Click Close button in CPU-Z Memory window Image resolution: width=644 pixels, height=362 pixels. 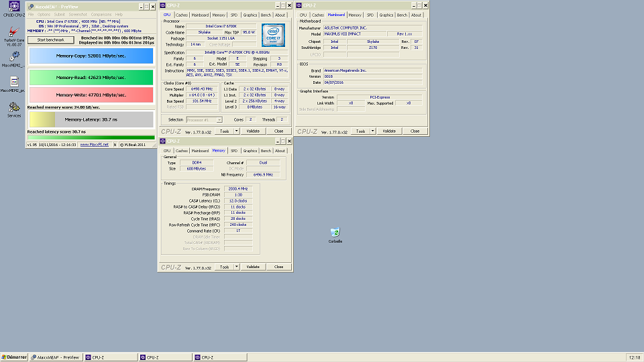click(x=279, y=267)
